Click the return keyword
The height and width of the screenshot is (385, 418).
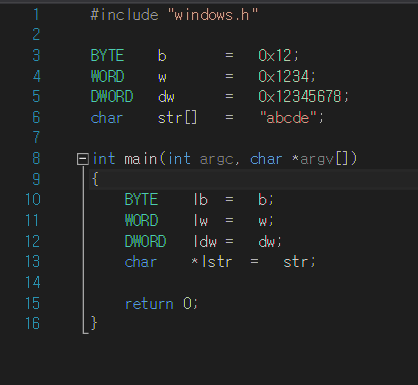(x=149, y=304)
